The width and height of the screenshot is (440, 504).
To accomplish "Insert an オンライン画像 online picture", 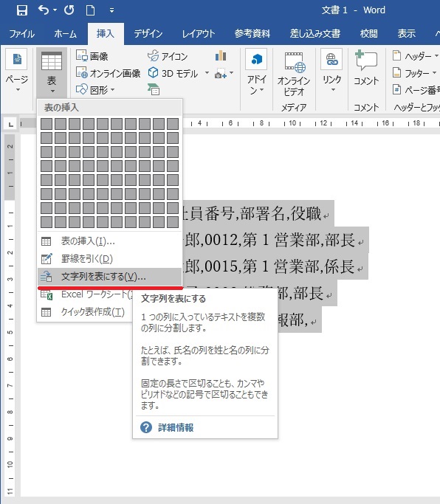I will coord(108,73).
